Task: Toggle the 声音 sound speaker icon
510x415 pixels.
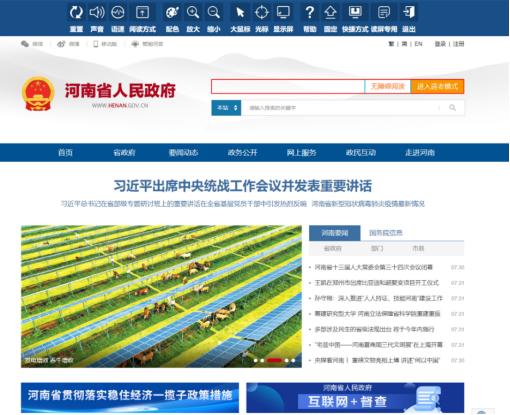Action: [x=97, y=13]
